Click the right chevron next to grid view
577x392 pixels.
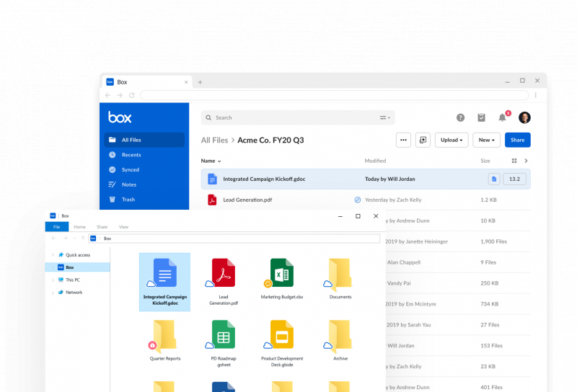pyautogui.click(x=526, y=161)
